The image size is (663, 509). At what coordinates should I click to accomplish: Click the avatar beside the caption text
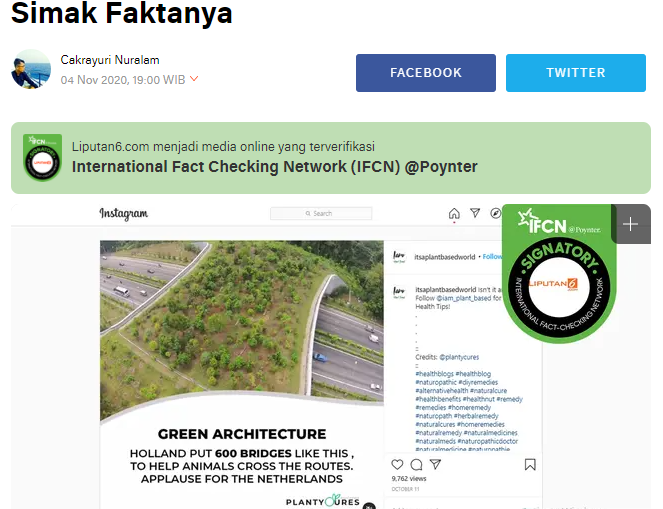399,292
